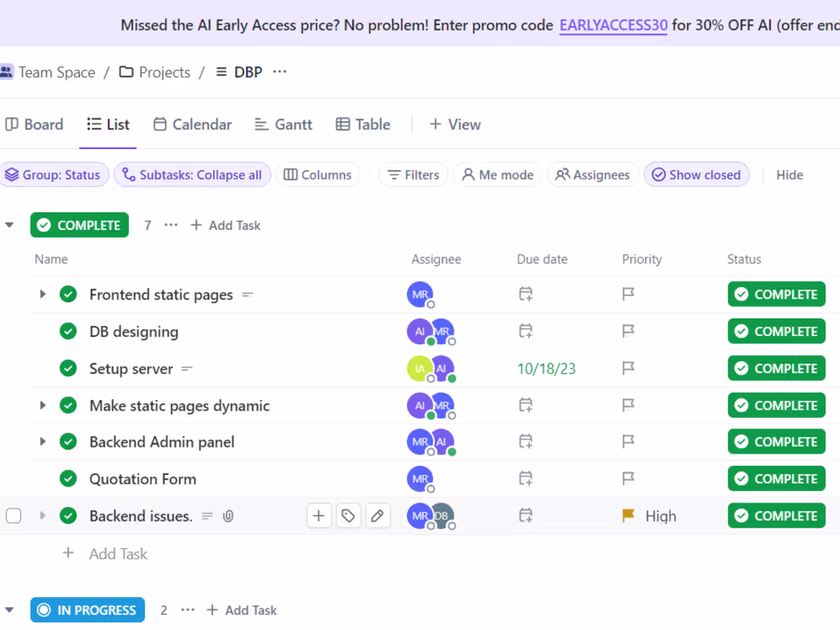Click the EARLYACCESS30 promo code link

[613, 25]
